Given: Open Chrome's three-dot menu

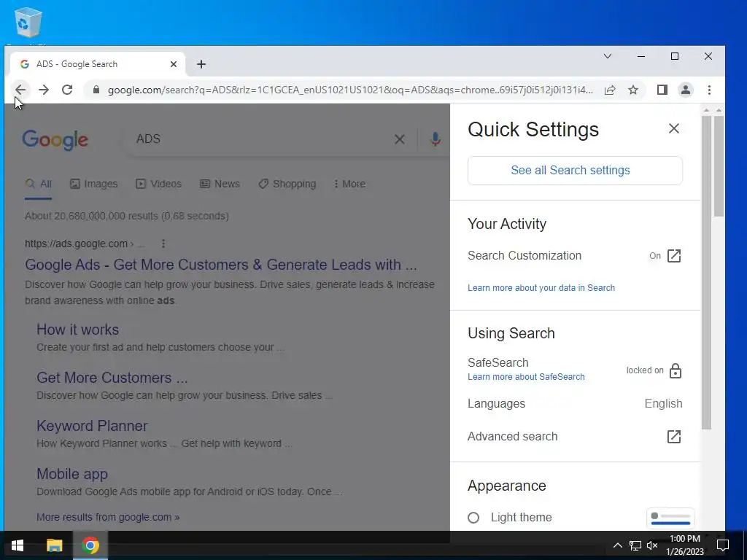Looking at the screenshot, I should (x=709, y=90).
